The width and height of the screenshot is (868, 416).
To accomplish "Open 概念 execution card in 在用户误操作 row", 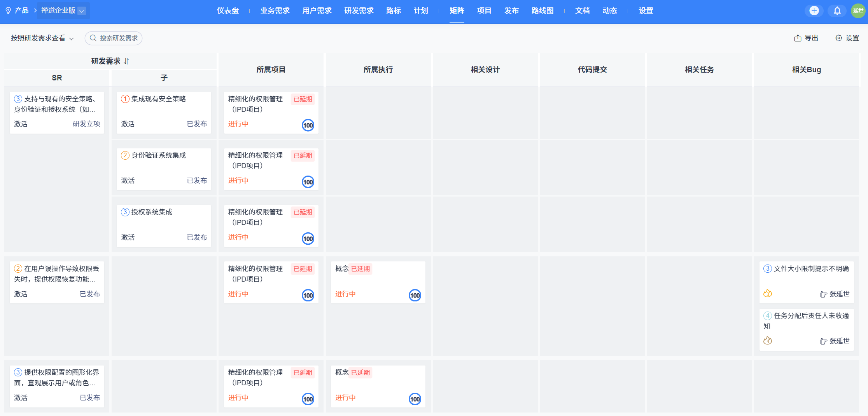I will point(378,282).
